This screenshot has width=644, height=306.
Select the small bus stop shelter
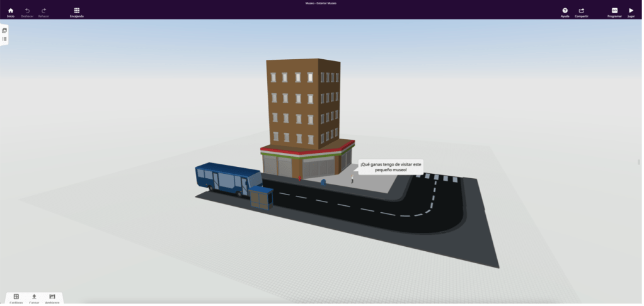click(260, 198)
